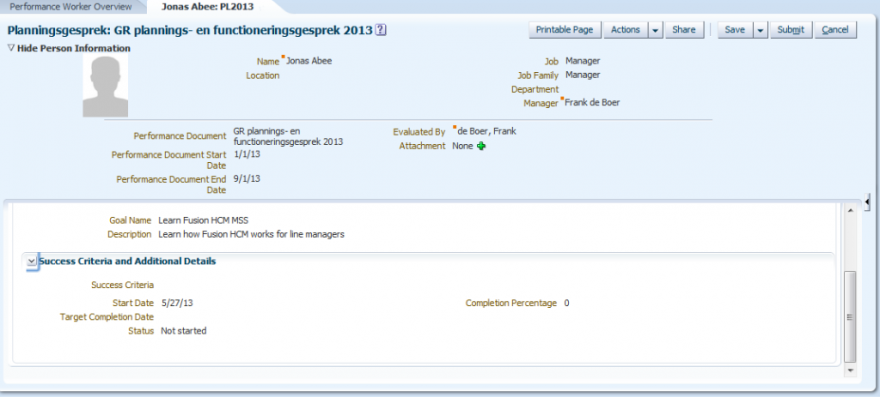
Task: Click the help question mark icon beside title
Action: (x=381, y=30)
